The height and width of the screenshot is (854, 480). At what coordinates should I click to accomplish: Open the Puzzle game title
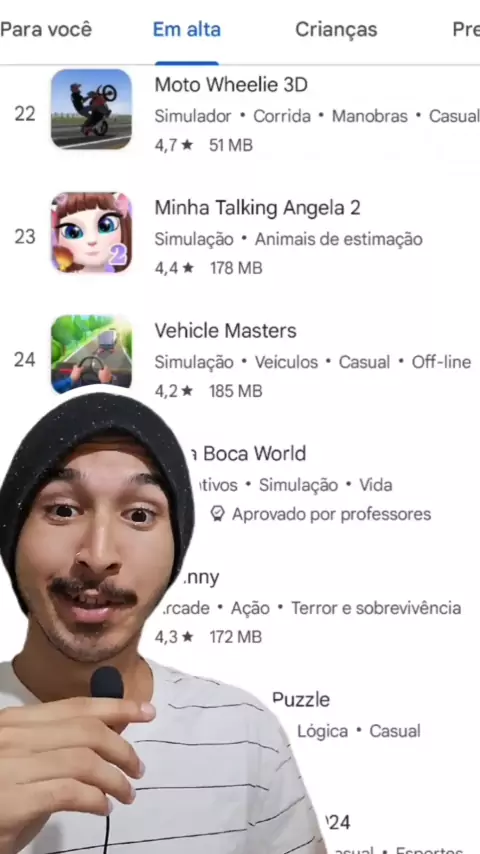pyautogui.click(x=301, y=700)
